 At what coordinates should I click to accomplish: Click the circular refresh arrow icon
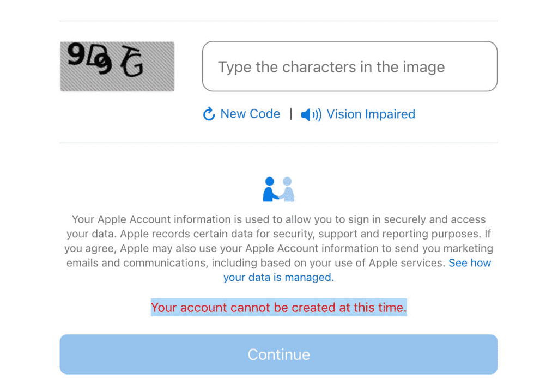click(x=209, y=114)
